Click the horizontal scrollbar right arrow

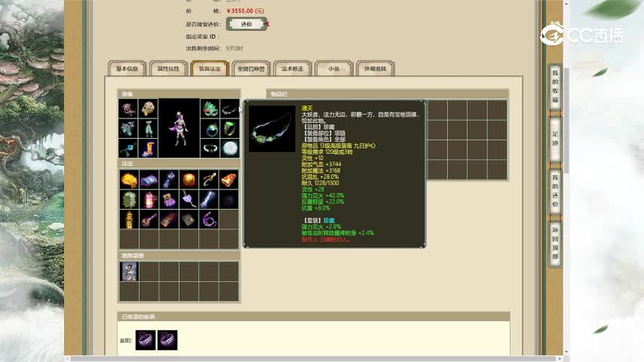click(560, 359)
